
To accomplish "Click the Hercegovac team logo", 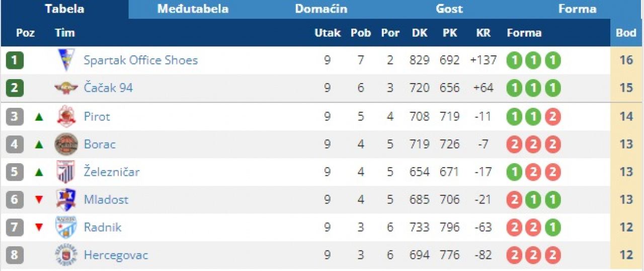I will (66, 255).
